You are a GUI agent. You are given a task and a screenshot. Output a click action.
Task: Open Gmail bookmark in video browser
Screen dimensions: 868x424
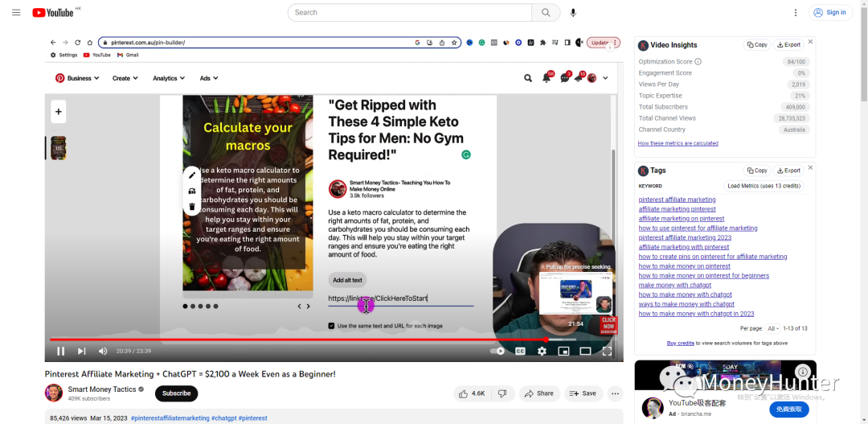pyautogui.click(x=128, y=55)
